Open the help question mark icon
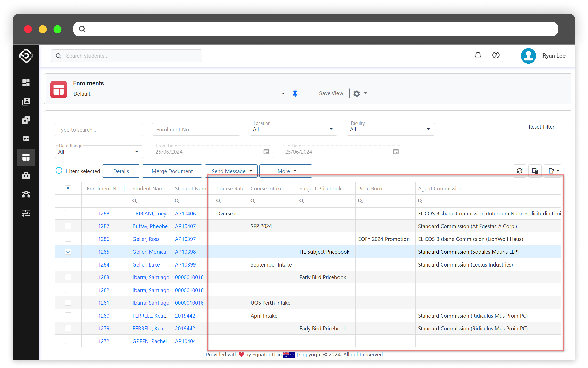Viewport: 588px width, 368px height. tap(496, 55)
